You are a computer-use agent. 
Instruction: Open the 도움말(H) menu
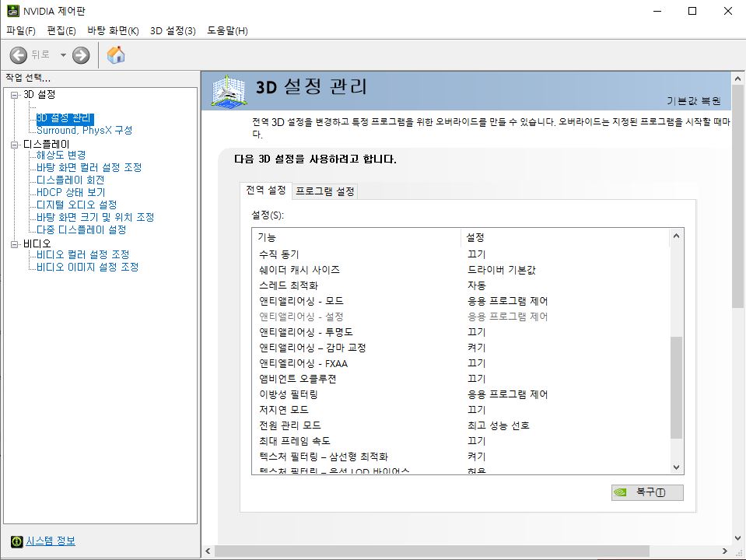tap(227, 31)
